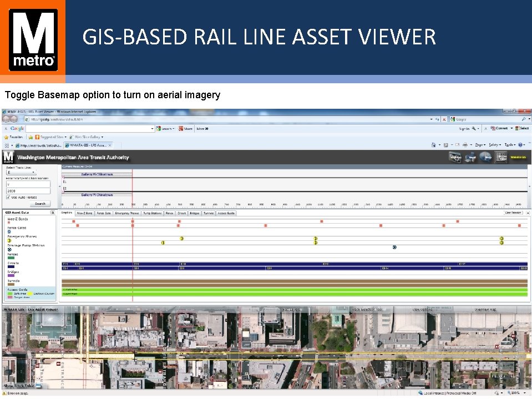Open the Convert dropdown
This screenshot has width=532, height=399.
tap(511, 129)
